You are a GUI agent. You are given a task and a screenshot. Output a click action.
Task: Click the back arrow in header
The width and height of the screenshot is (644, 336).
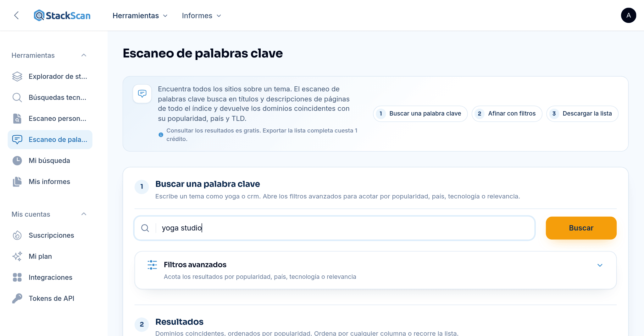(16, 15)
